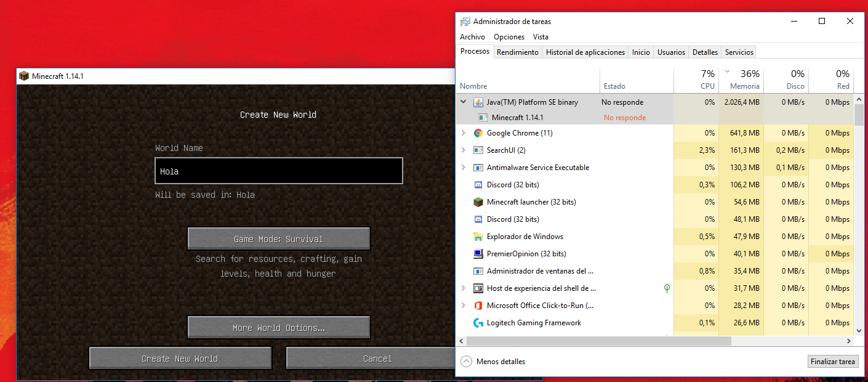Click the Minecraft window title bar icon
The image size is (868, 382).
(24, 76)
